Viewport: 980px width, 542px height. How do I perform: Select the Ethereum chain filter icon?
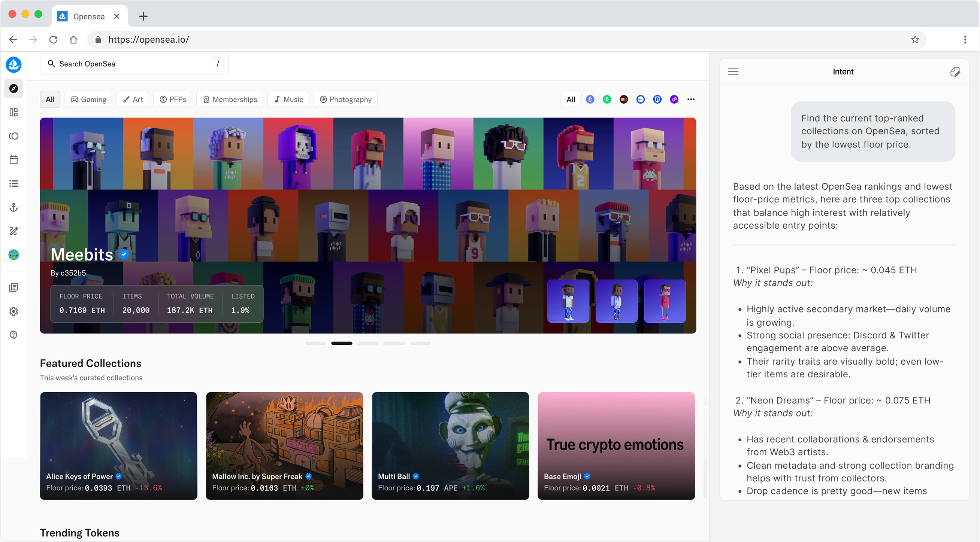click(590, 100)
